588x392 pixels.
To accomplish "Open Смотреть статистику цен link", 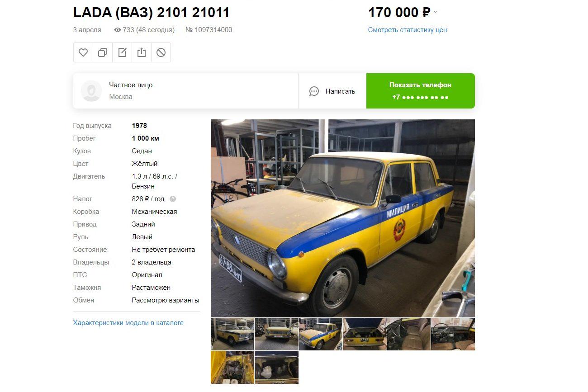I will tap(408, 30).
